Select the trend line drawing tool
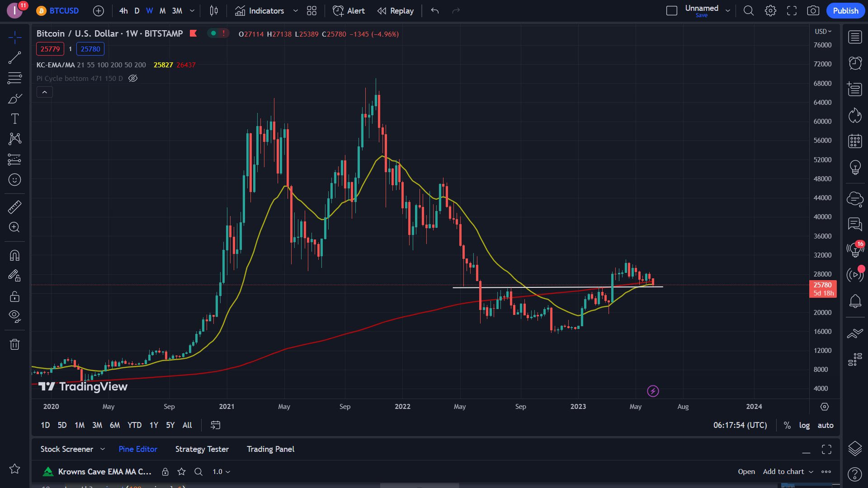The width and height of the screenshot is (868, 488). (x=15, y=57)
